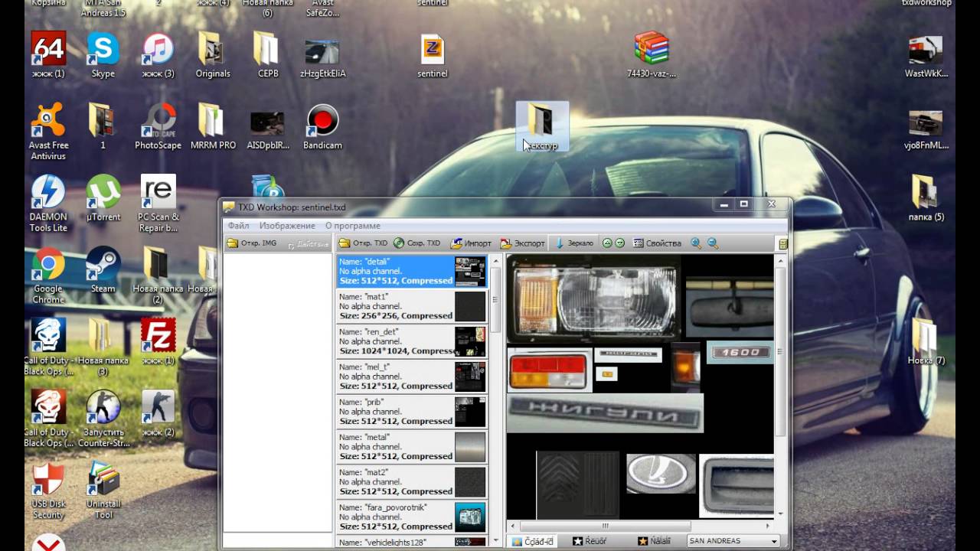Open the DAEMON Tools Lite shortcut
Screen dimensions: 980x551
pyautogui.click(x=48, y=204)
